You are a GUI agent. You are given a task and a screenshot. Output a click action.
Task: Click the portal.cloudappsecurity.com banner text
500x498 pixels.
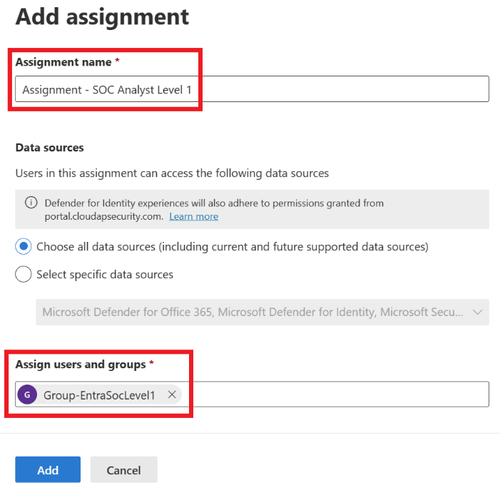pos(104,217)
